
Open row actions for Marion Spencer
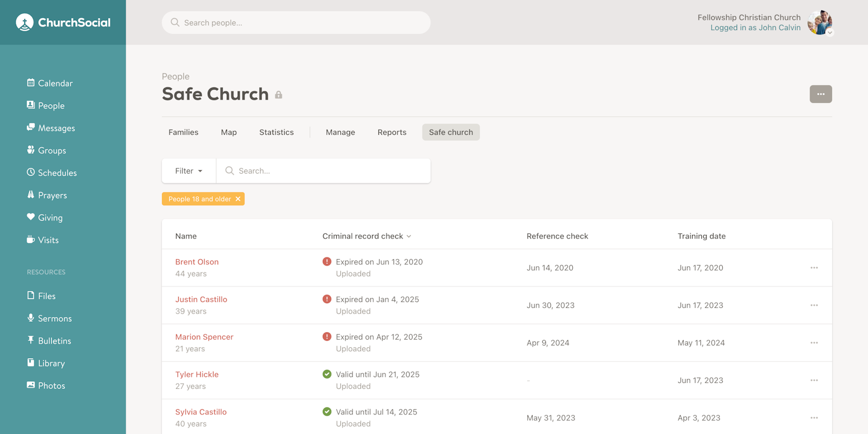(814, 343)
